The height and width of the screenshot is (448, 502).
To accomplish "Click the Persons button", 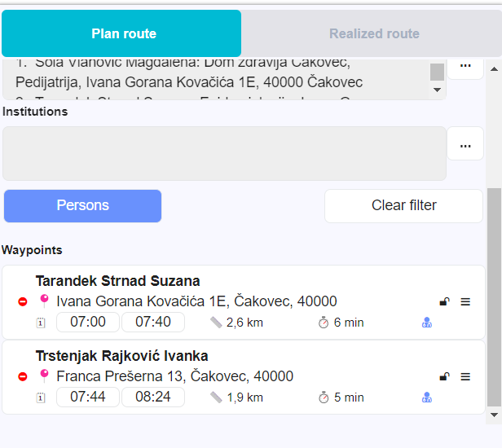I will [x=82, y=205].
